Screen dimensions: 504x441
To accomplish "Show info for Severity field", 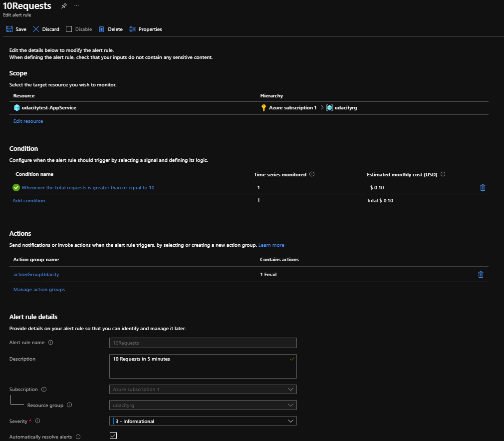I will click(37, 421).
